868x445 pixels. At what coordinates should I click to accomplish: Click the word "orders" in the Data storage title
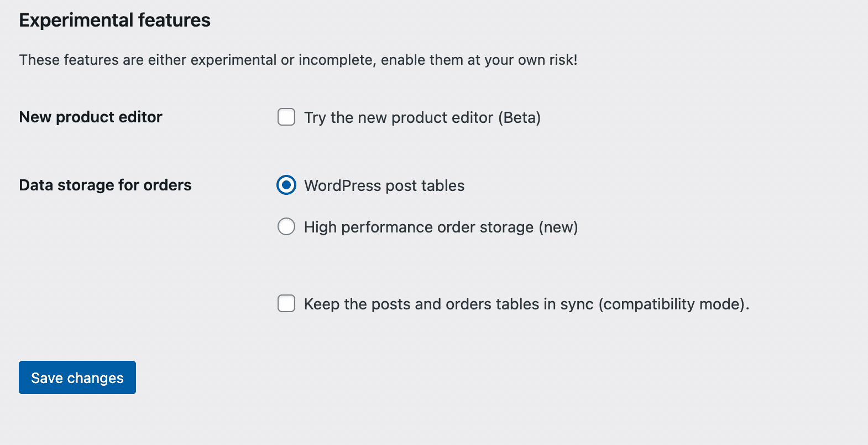coord(168,185)
